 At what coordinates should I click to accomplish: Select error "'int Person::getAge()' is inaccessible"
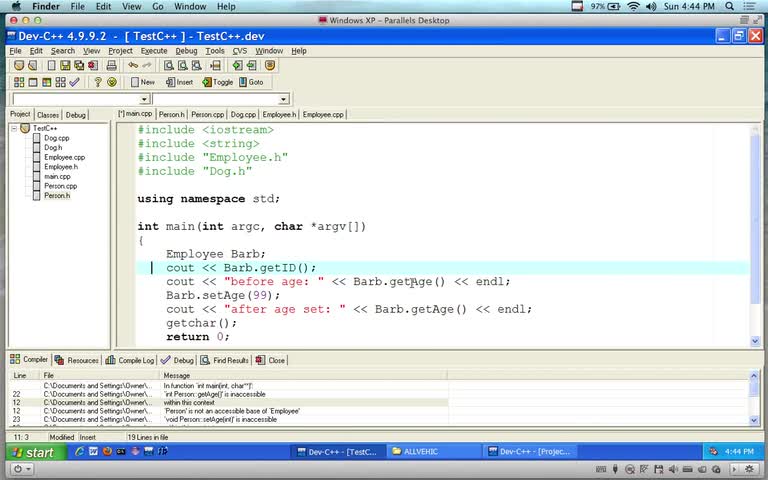point(229,394)
